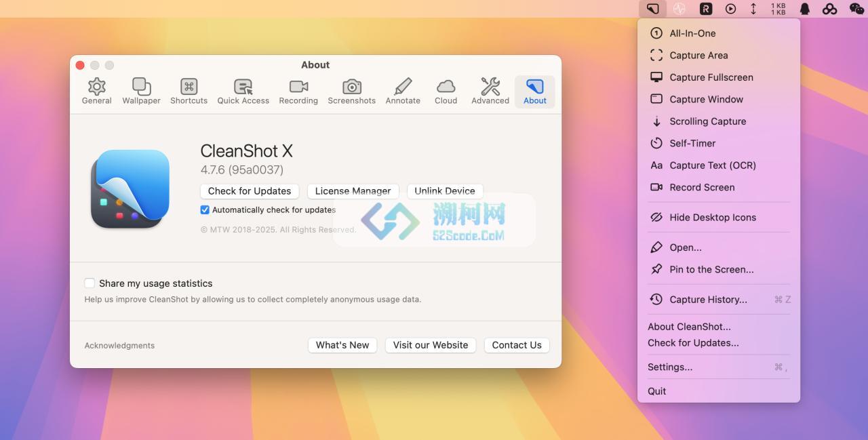Choose Capture Area from the menu
The width and height of the screenshot is (868, 440).
point(719,56)
